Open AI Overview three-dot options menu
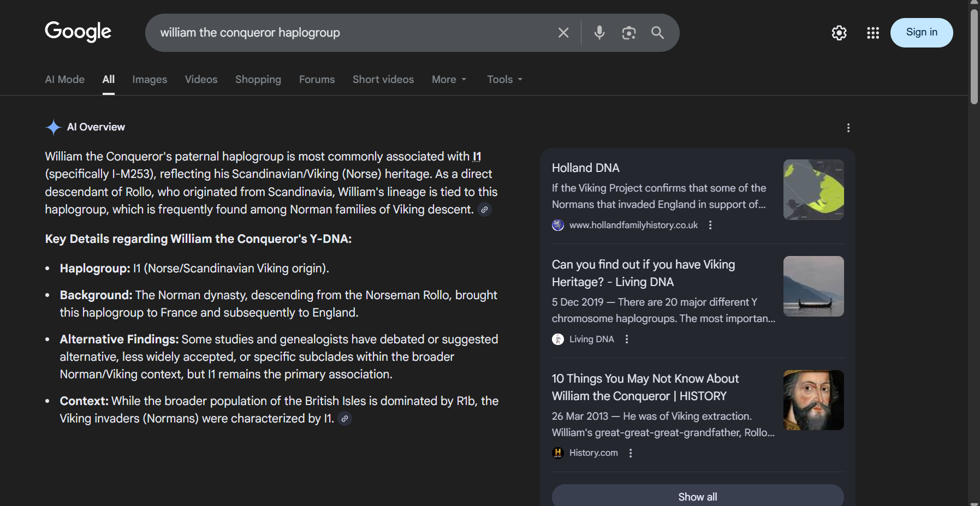 coord(848,128)
